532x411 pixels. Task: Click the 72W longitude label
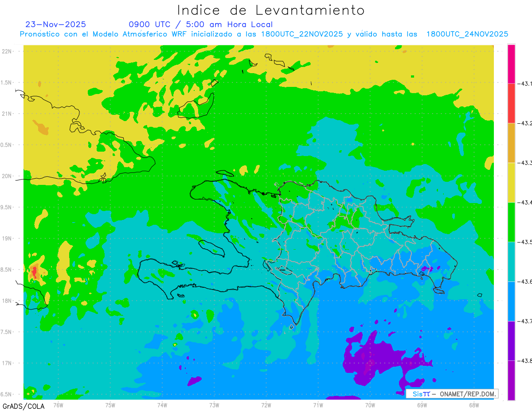[x=266, y=405]
